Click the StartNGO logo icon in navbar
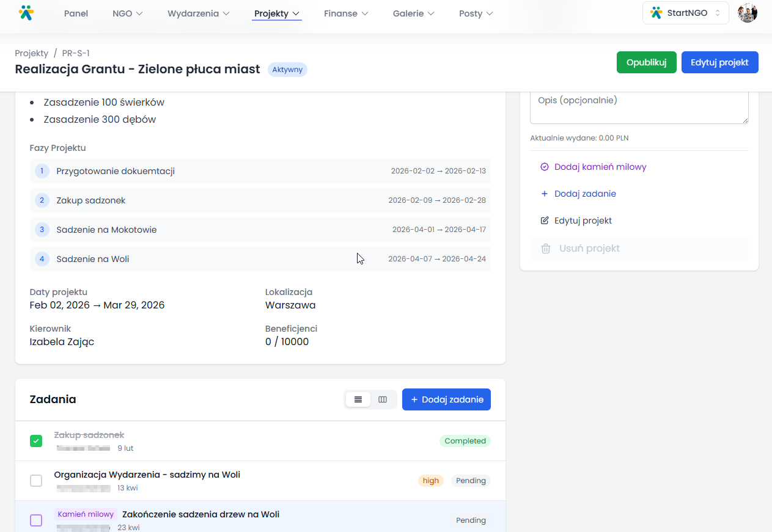The width and height of the screenshot is (772, 532). 26,13
